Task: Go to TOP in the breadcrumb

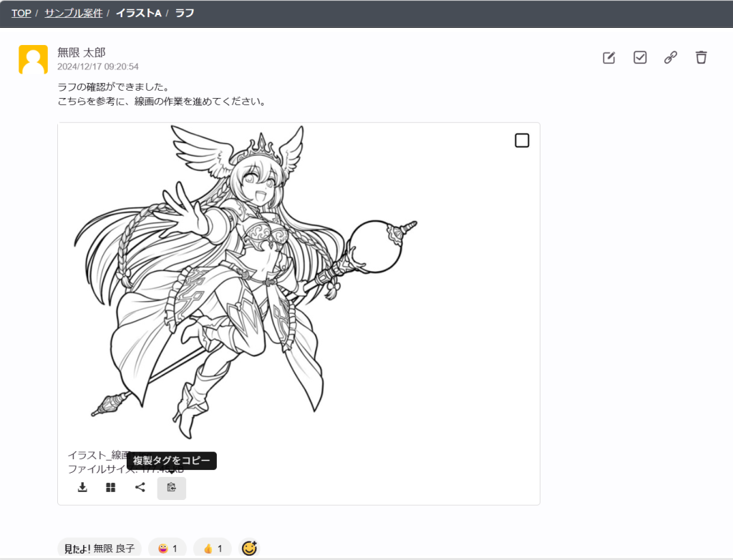Action: [x=21, y=13]
